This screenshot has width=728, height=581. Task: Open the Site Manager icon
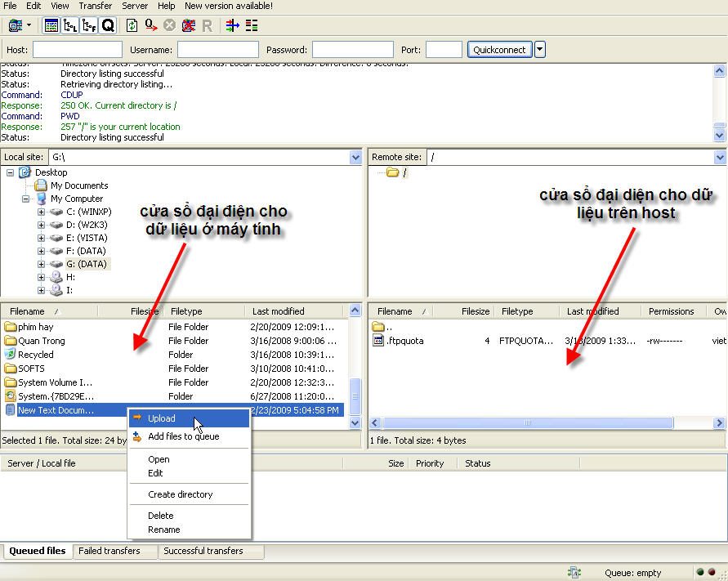click(x=16, y=25)
